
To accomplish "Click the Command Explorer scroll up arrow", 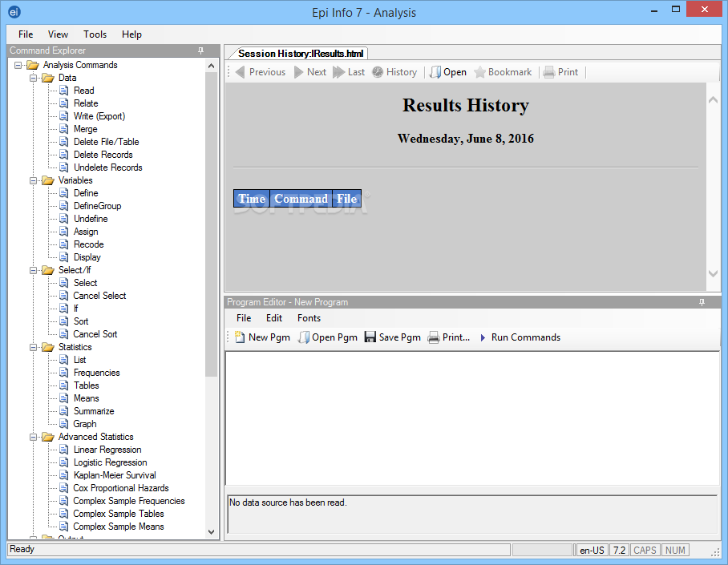I will [x=211, y=66].
